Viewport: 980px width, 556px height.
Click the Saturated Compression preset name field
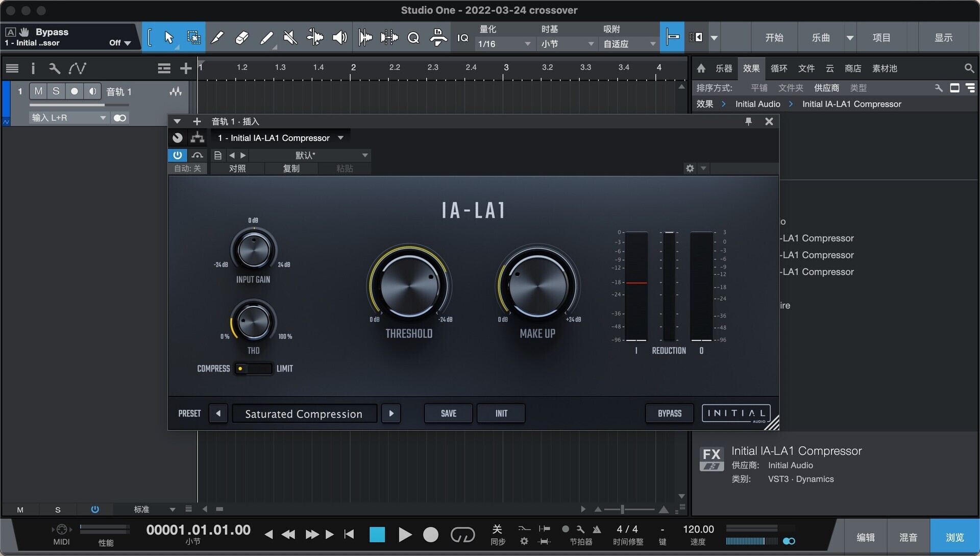pos(304,414)
